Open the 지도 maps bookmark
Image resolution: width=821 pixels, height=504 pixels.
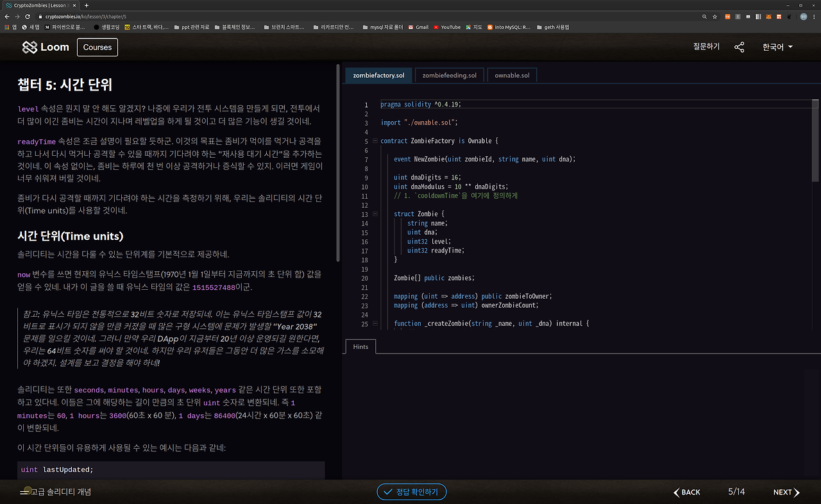tap(474, 27)
